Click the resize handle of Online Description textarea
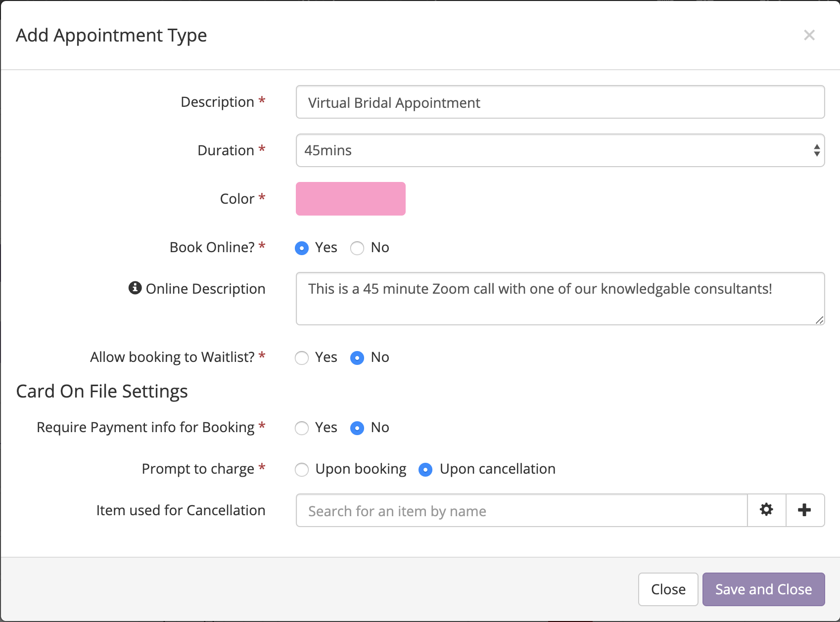This screenshot has height=622, width=840. (819, 320)
